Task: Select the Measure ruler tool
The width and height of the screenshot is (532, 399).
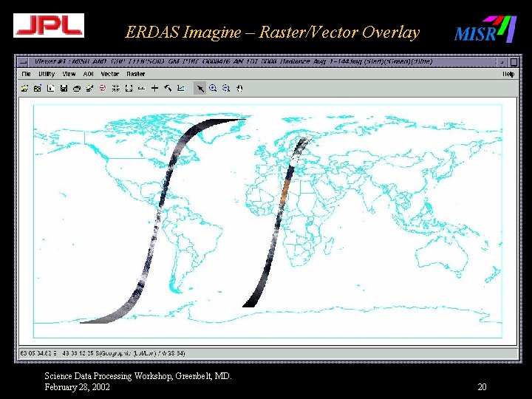Action: (142, 88)
